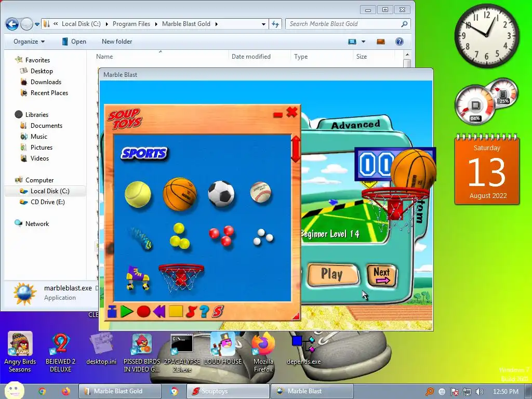Click the Marble Blast Gold taskbar button
Screen dimensions: 532x399
120,391
